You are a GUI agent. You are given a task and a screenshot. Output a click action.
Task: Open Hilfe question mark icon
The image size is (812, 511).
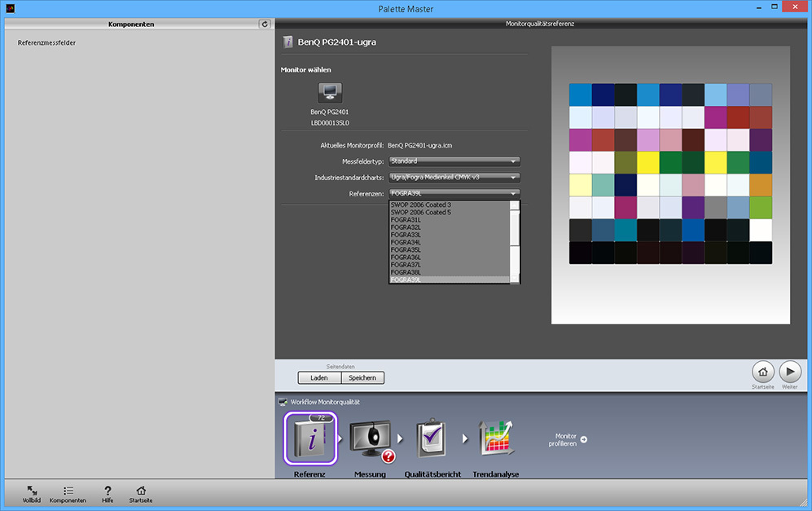pyautogui.click(x=108, y=494)
